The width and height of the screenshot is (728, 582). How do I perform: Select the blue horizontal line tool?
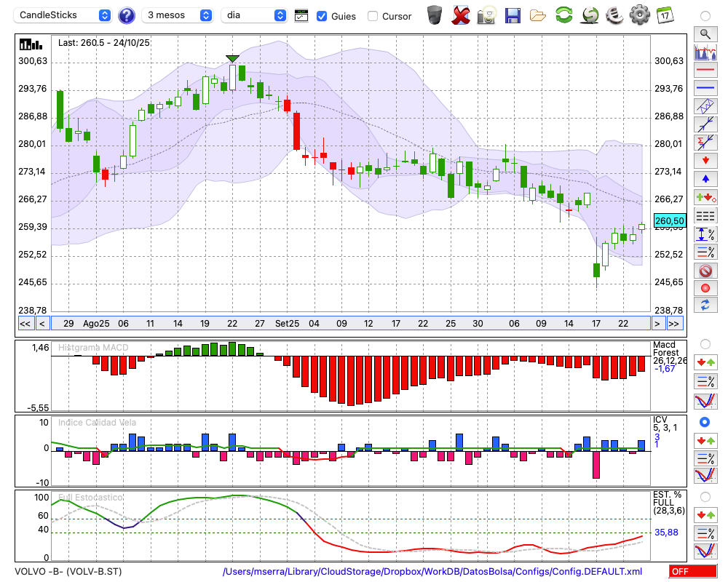point(705,88)
